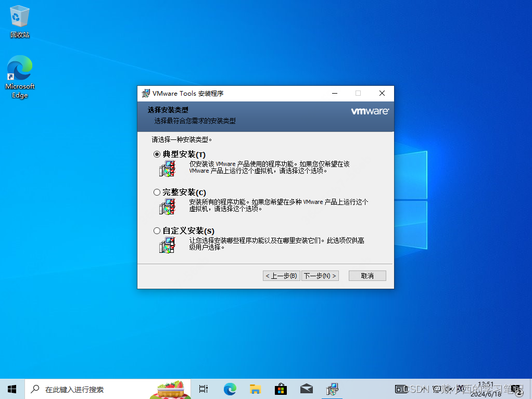Click the picnic basket search highlight icon
Image resolution: width=532 pixels, height=399 pixels.
coord(171,390)
